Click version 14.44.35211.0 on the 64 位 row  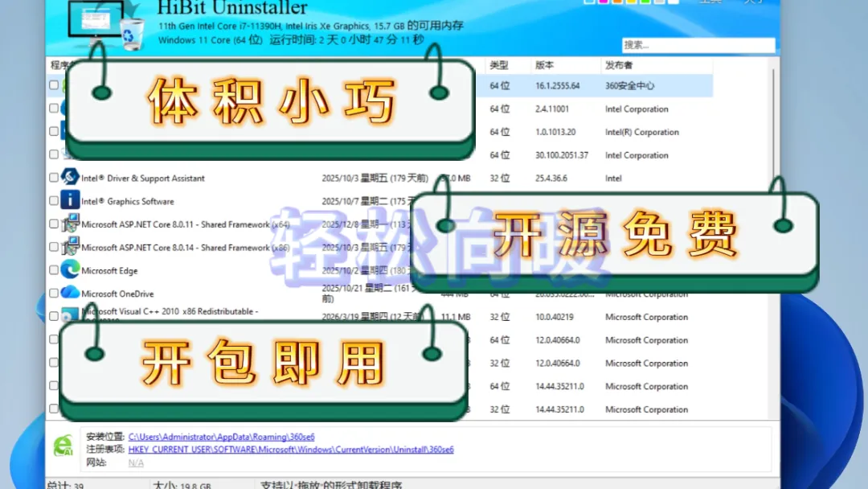(x=559, y=386)
